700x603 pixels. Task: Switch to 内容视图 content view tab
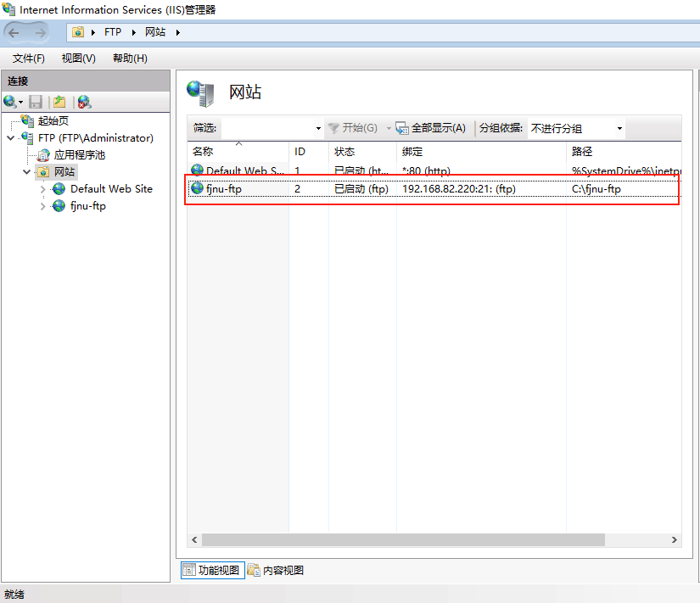click(276, 570)
